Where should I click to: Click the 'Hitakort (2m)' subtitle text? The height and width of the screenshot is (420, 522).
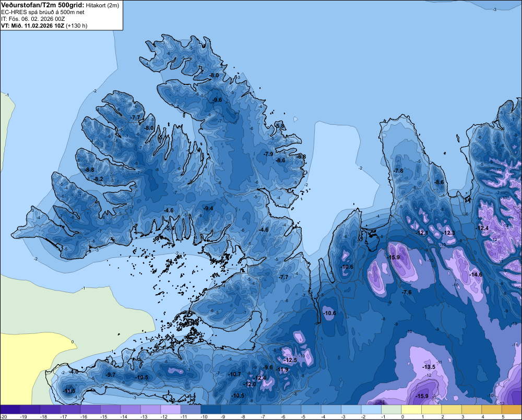[x=102, y=5]
